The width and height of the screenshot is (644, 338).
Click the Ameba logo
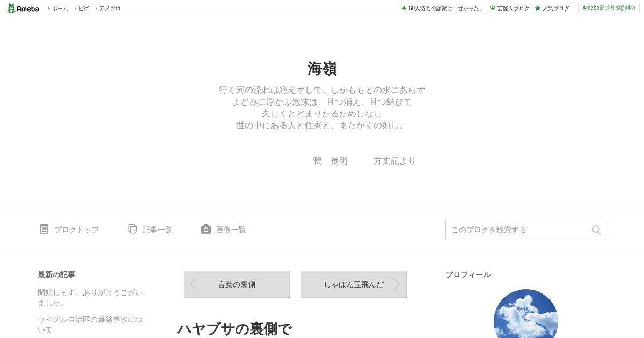[x=23, y=8]
